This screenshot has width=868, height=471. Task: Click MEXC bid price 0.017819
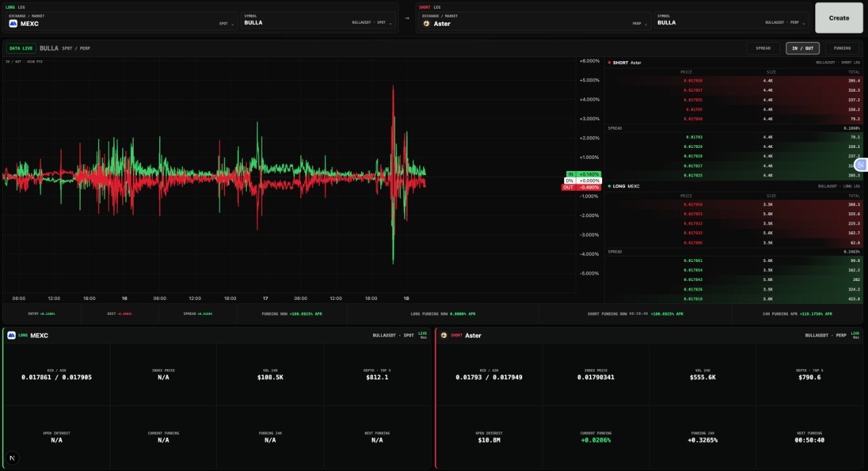693,299
